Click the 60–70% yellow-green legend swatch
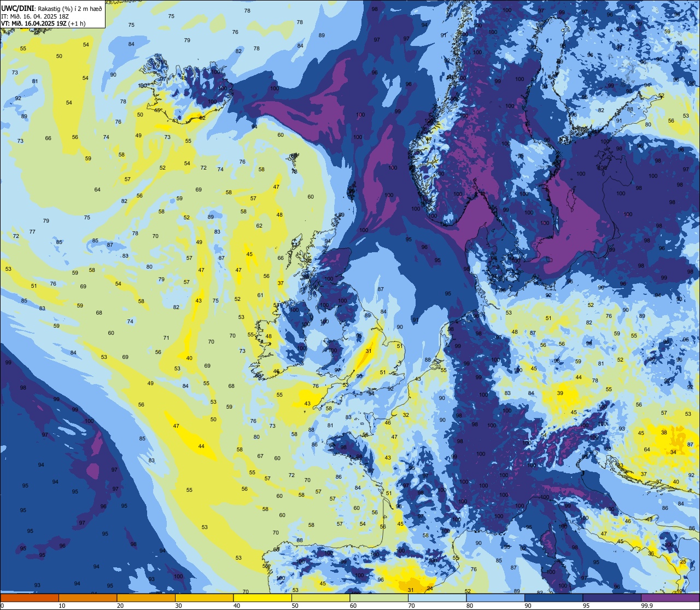 pyautogui.click(x=379, y=597)
